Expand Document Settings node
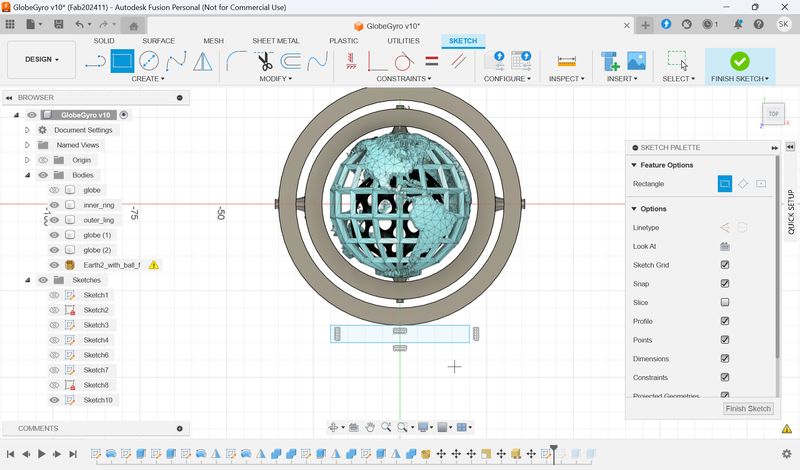 (x=28, y=130)
